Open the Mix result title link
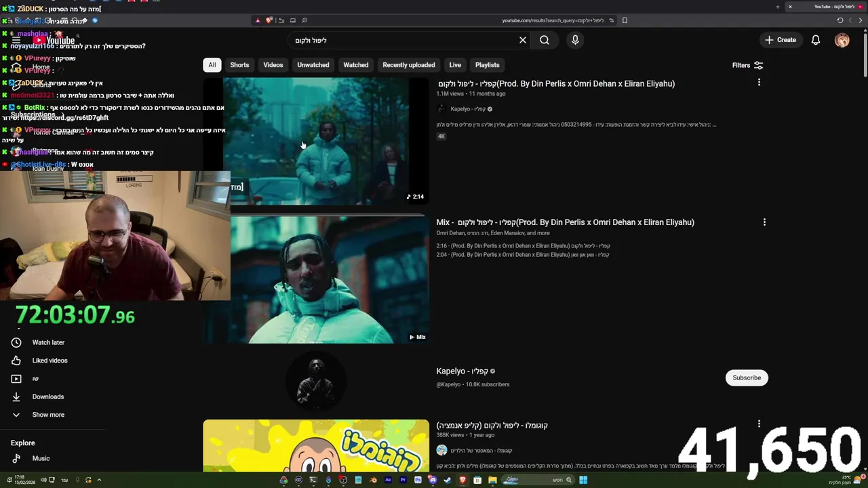868x488 pixels. (566, 222)
